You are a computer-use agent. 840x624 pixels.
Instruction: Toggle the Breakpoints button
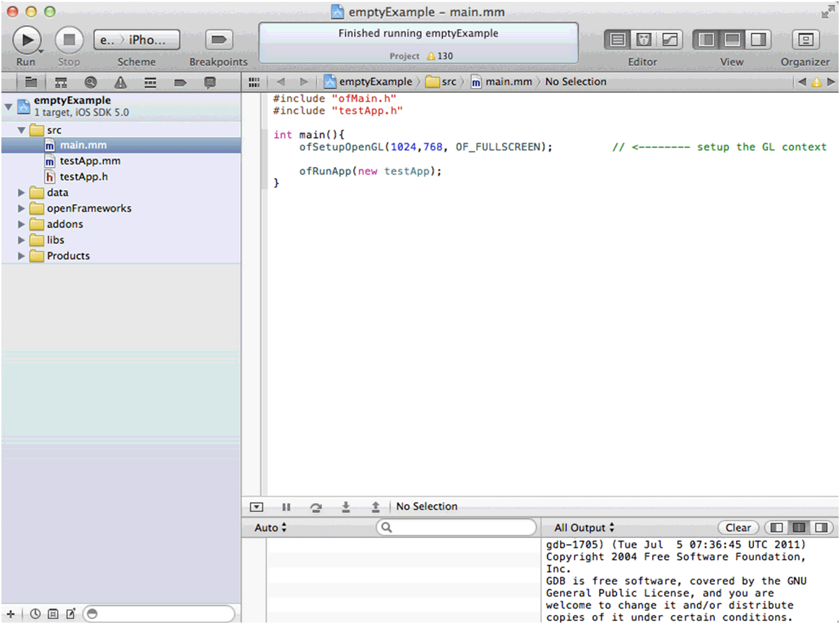[x=218, y=40]
